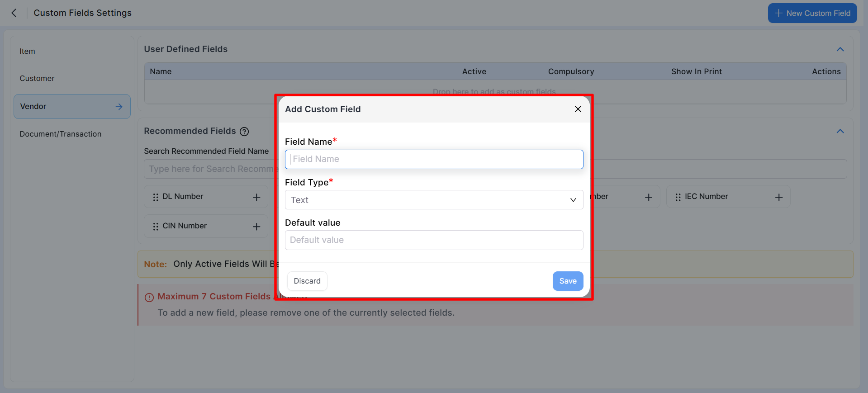This screenshot has width=868, height=393.
Task: Click the drag handle of IEC Number
Action: coord(678,197)
